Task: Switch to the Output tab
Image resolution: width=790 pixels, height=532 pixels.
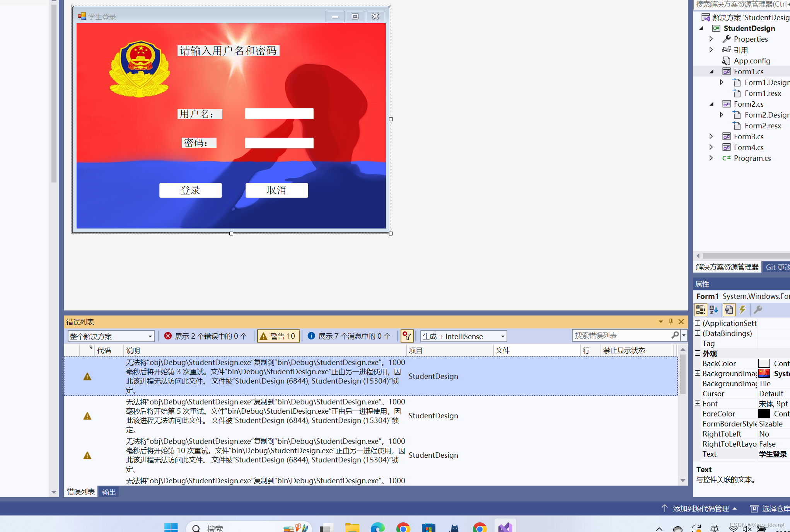Action: [x=109, y=492]
